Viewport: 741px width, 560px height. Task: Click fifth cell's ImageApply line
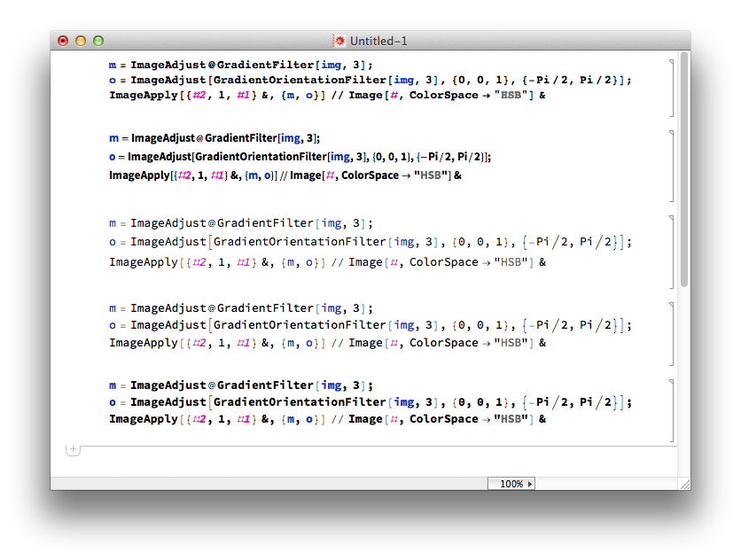[x=327, y=419]
